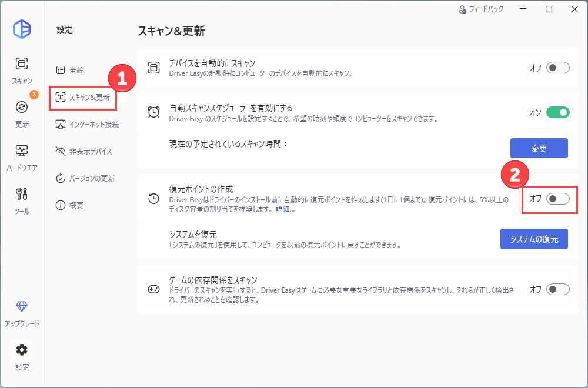Click 自動スキャンスケジューラーを有効にする title text
The width and height of the screenshot is (588, 388).
(x=230, y=108)
